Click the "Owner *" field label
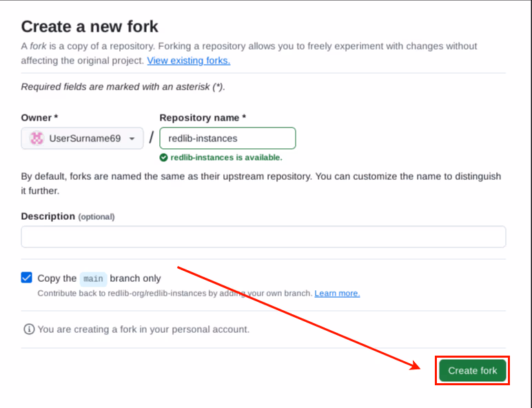The image size is (532, 408). pos(39,118)
